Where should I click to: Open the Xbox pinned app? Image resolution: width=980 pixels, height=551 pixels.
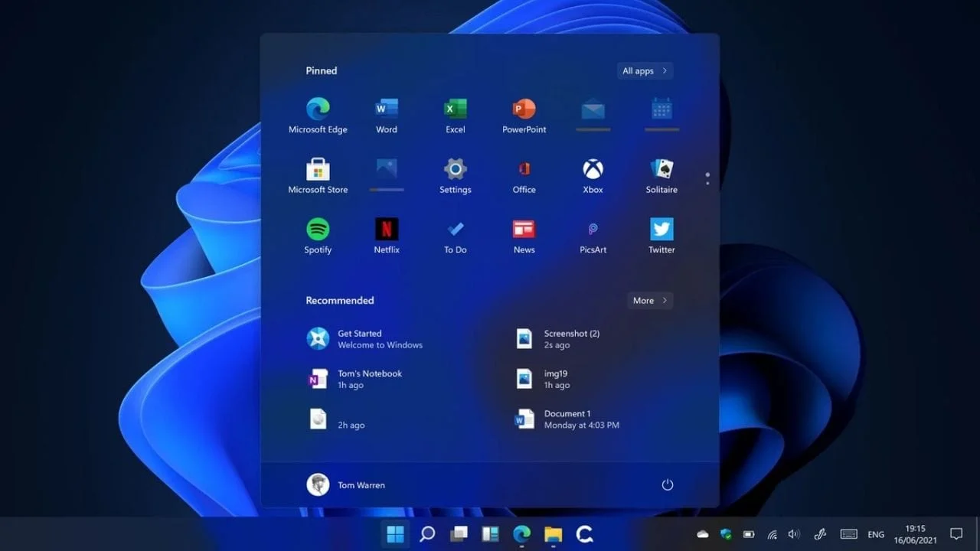(x=593, y=176)
